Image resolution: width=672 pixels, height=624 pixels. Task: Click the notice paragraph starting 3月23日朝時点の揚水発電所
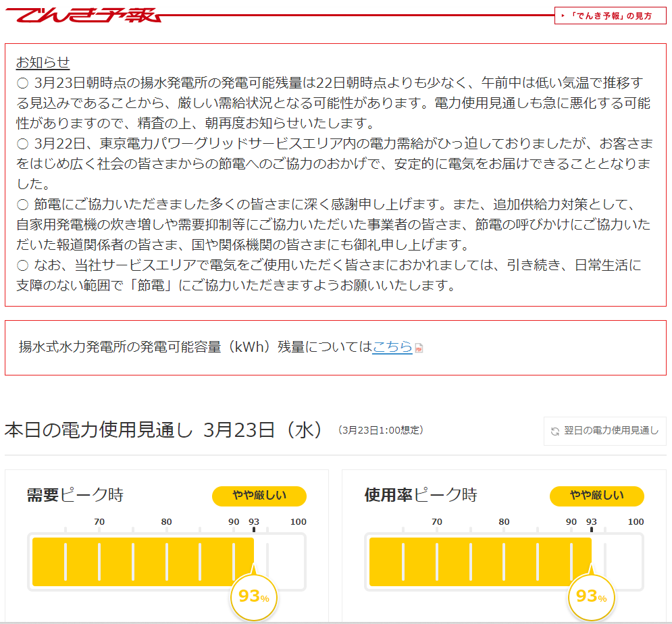click(x=334, y=103)
